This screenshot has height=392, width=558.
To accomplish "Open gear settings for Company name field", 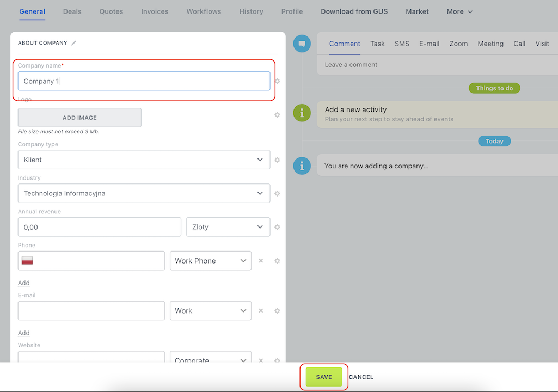I will (x=277, y=81).
